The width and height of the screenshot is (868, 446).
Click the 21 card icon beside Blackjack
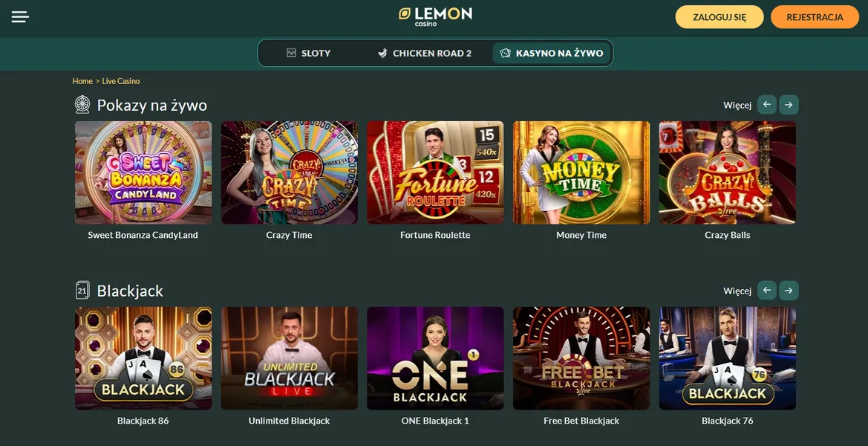pos(82,291)
